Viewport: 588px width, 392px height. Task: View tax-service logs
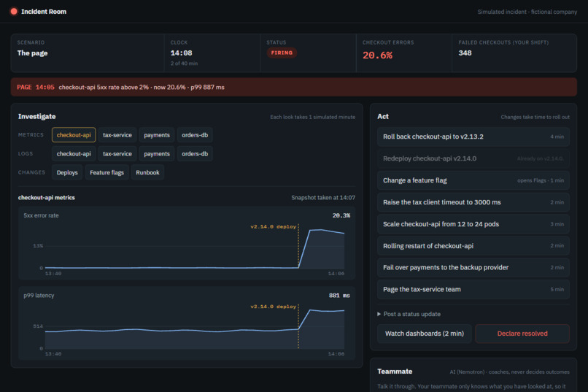coord(117,154)
